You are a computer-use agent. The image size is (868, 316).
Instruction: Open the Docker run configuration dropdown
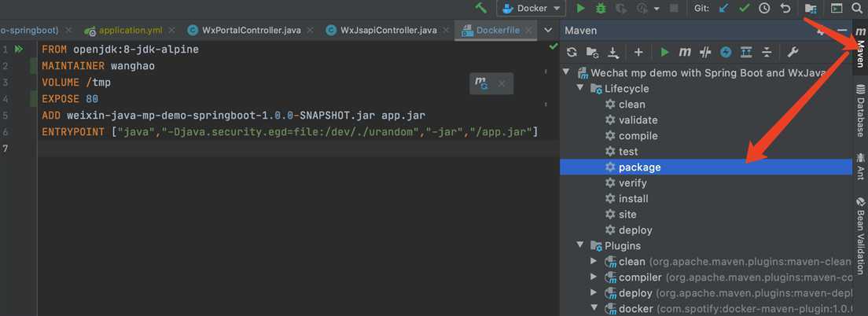tap(531, 9)
